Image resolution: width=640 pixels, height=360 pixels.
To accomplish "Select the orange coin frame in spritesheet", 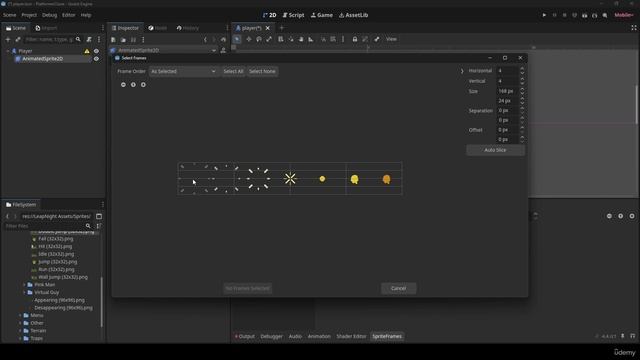I will point(386,179).
